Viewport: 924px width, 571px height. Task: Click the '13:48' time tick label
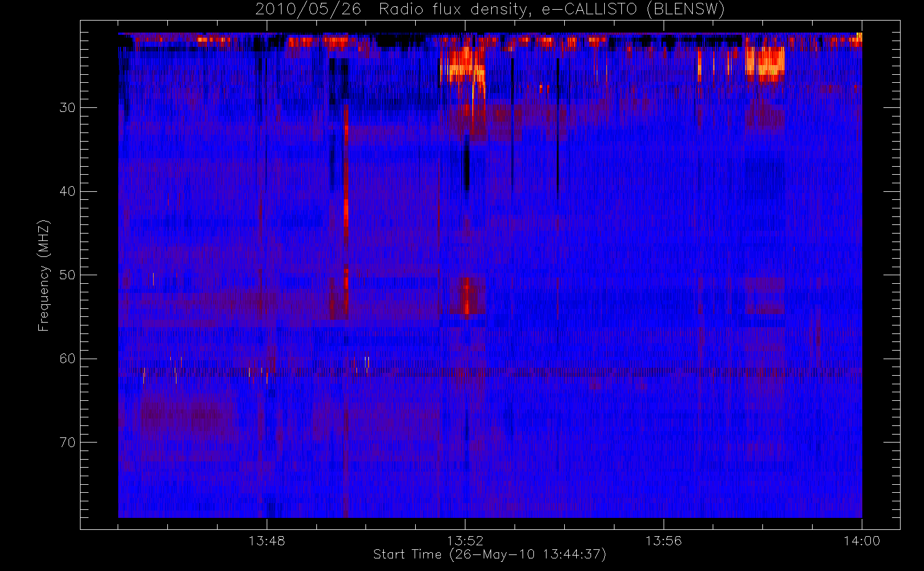tap(267, 541)
